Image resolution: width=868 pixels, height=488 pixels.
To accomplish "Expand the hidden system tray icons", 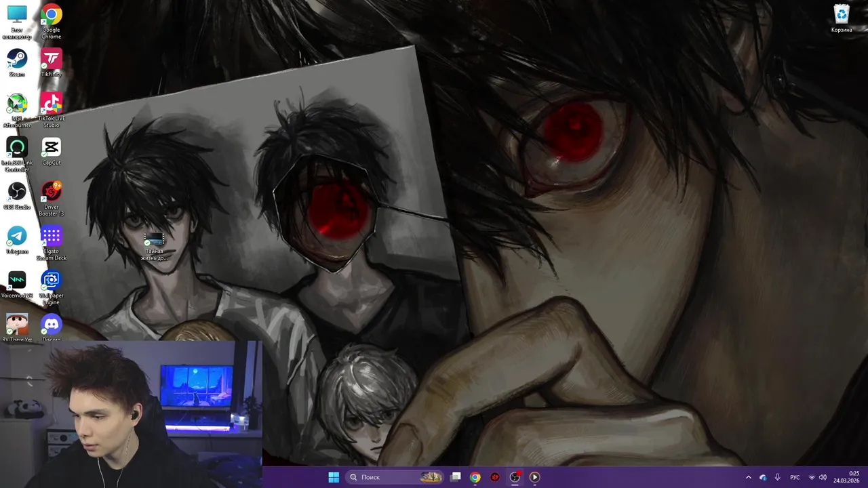I will tap(749, 477).
